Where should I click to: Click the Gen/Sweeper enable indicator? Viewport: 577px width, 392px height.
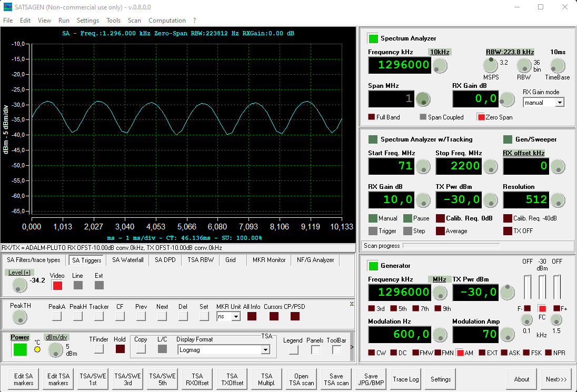(508, 139)
